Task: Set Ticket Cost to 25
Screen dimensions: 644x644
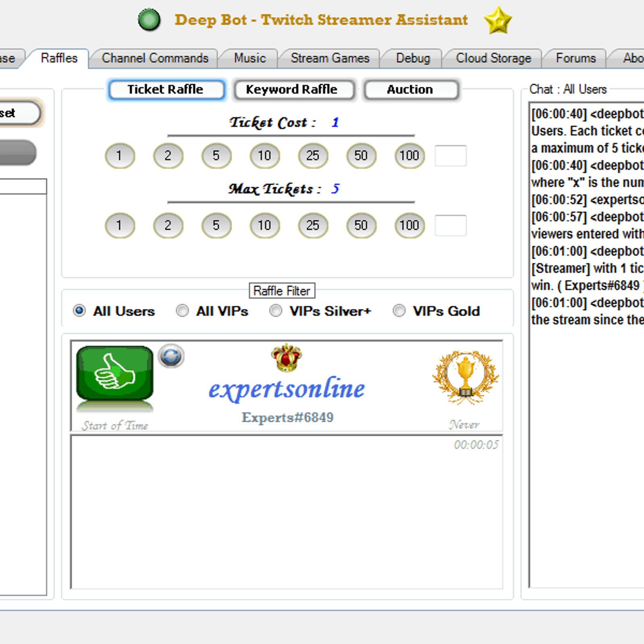Action: click(313, 156)
